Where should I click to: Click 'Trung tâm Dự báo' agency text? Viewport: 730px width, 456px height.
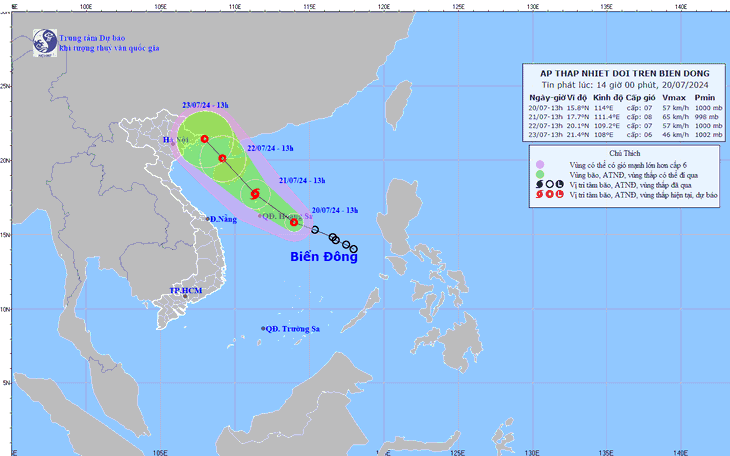pyautogui.click(x=92, y=38)
